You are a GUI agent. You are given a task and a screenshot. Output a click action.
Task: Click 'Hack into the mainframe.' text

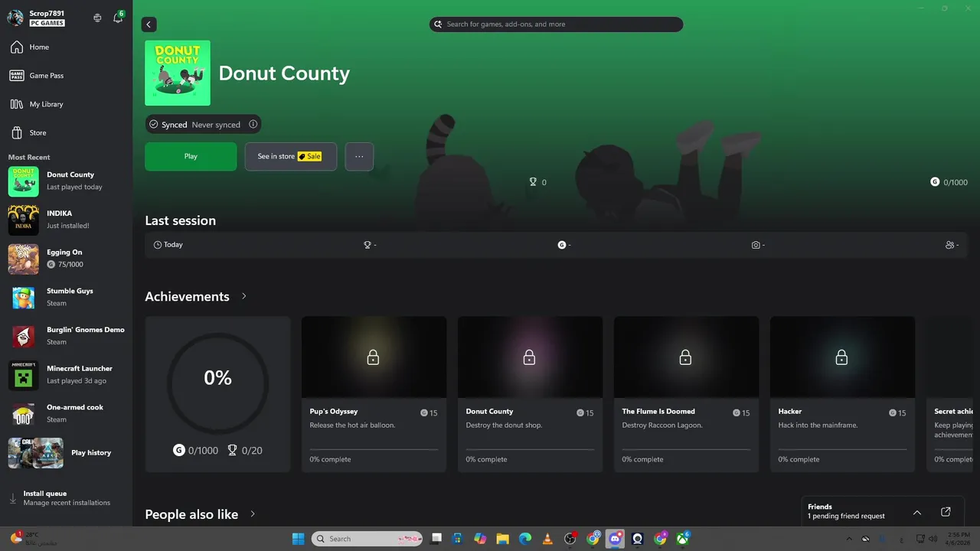click(818, 425)
